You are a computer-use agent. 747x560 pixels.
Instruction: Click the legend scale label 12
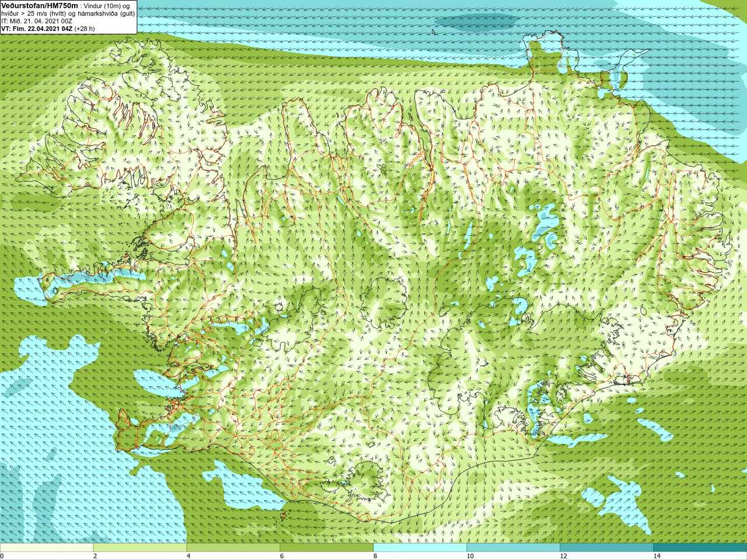[x=563, y=556]
